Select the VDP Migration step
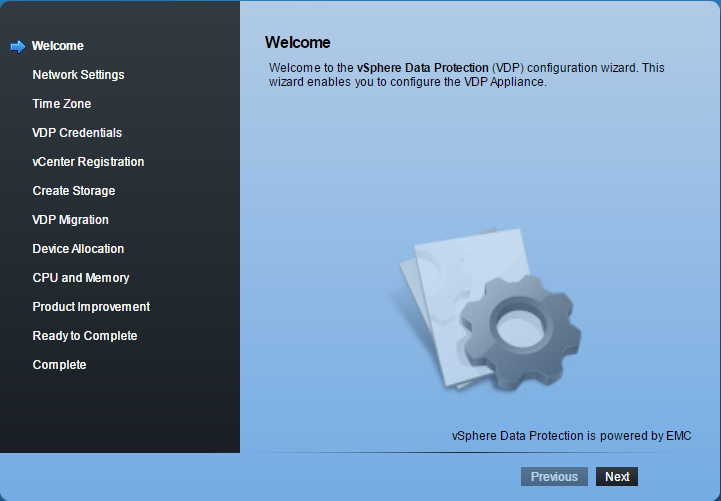The width and height of the screenshot is (721, 501). click(70, 220)
